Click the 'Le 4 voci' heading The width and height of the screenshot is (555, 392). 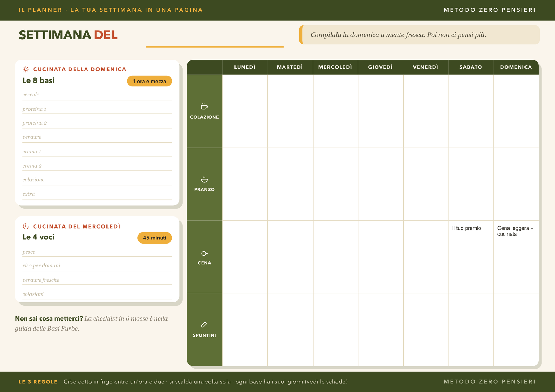click(39, 237)
